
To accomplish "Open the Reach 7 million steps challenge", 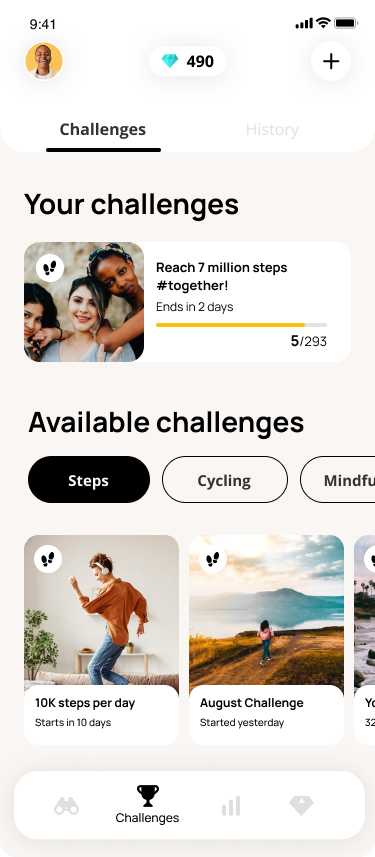I will coord(188,302).
